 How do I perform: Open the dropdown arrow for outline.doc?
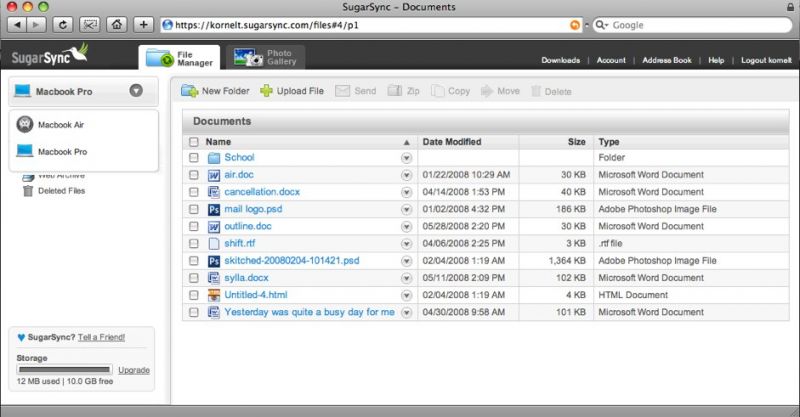tap(406, 227)
